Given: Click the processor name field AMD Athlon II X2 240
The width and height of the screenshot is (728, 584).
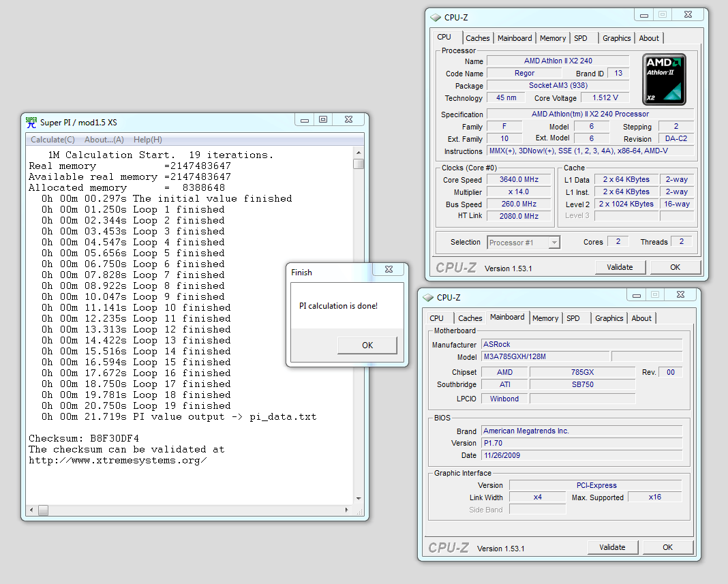Looking at the screenshot, I should (558, 61).
